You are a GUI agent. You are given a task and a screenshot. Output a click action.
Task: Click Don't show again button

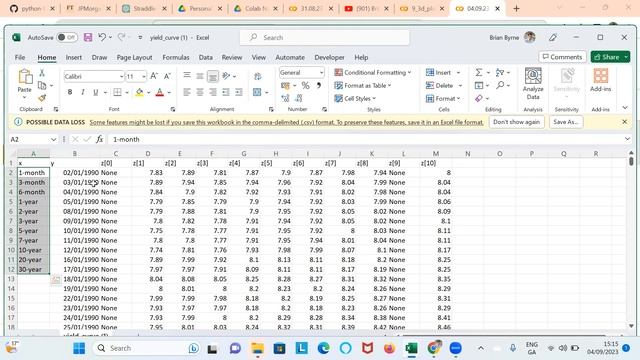(516, 122)
